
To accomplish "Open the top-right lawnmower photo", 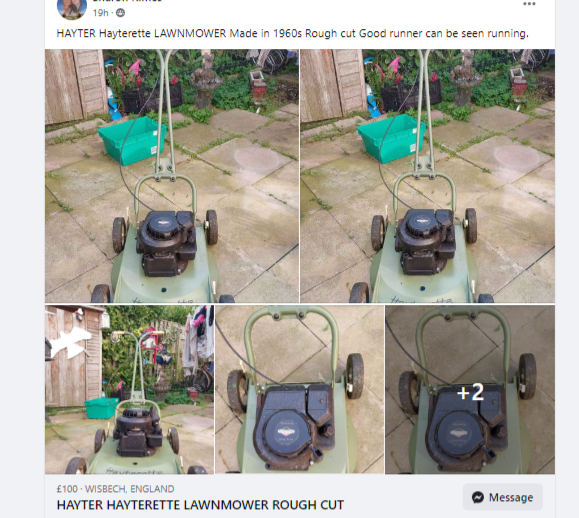I will click(428, 176).
